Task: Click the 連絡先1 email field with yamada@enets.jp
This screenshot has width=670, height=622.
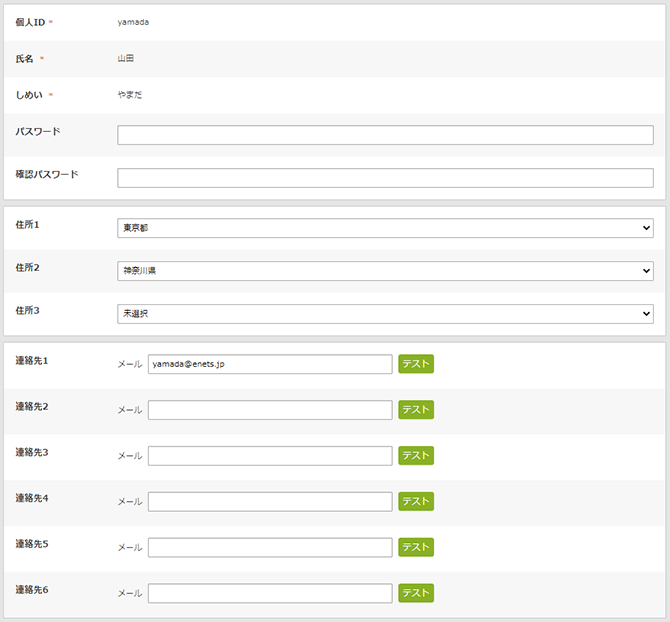Action: point(270,364)
